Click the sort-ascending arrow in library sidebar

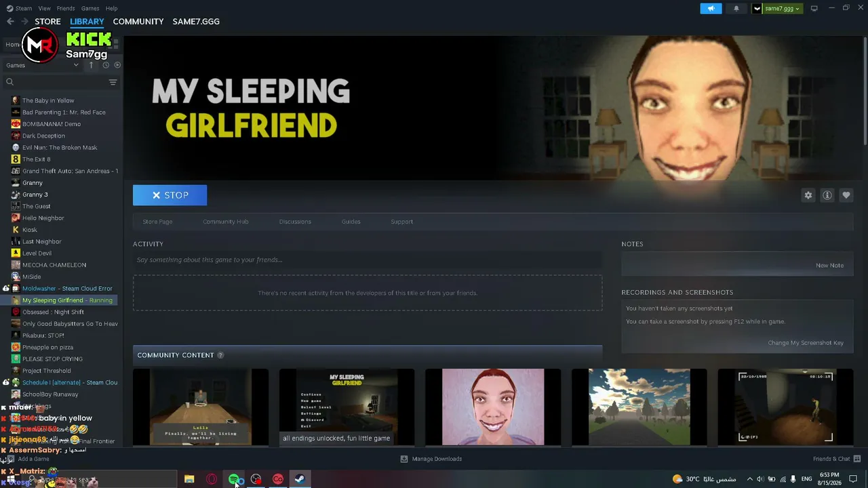click(x=92, y=65)
